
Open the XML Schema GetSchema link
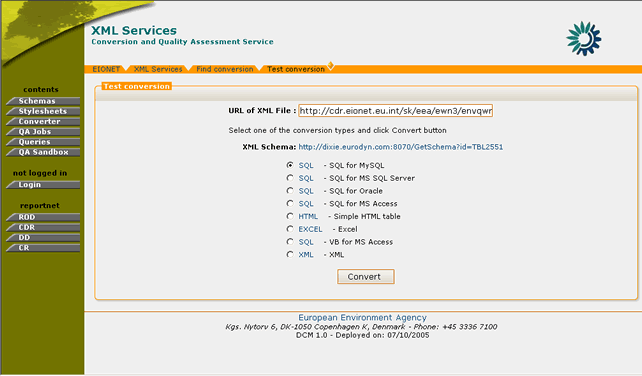400,147
